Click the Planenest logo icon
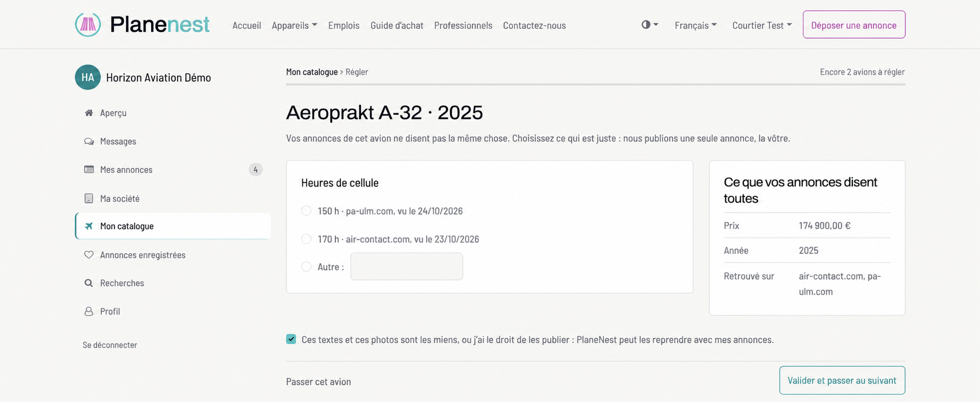 coord(88,25)
